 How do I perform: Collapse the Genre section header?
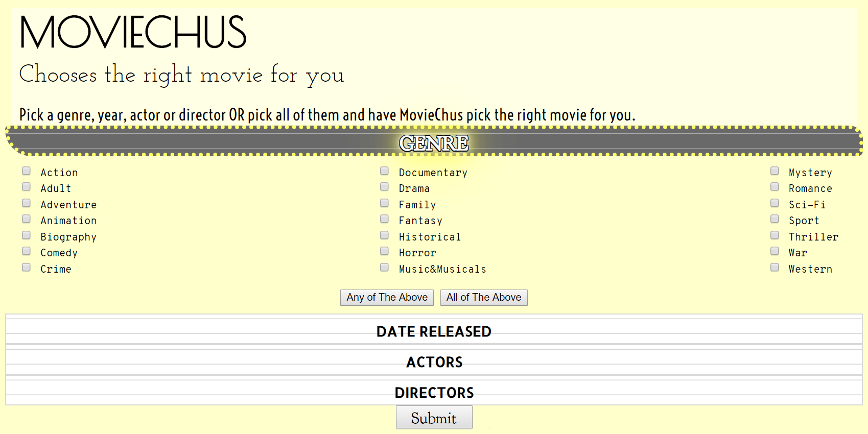434,142
